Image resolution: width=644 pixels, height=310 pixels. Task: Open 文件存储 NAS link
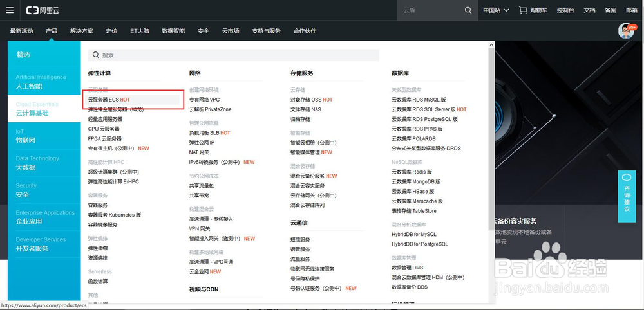[x=306, y=109]
